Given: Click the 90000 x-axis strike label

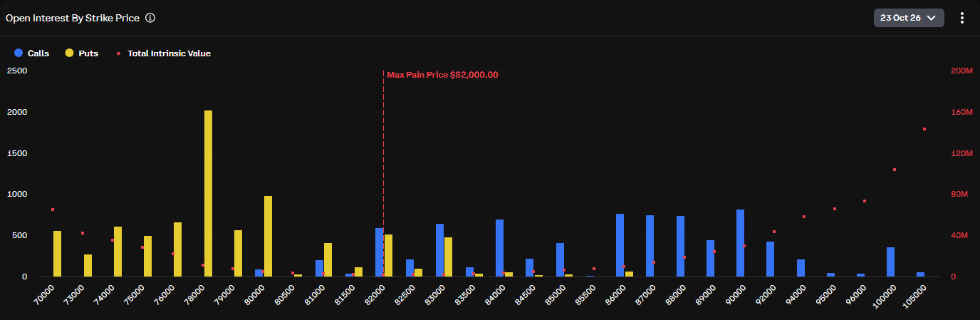Looking at the screenshot, I should [736, 295].
